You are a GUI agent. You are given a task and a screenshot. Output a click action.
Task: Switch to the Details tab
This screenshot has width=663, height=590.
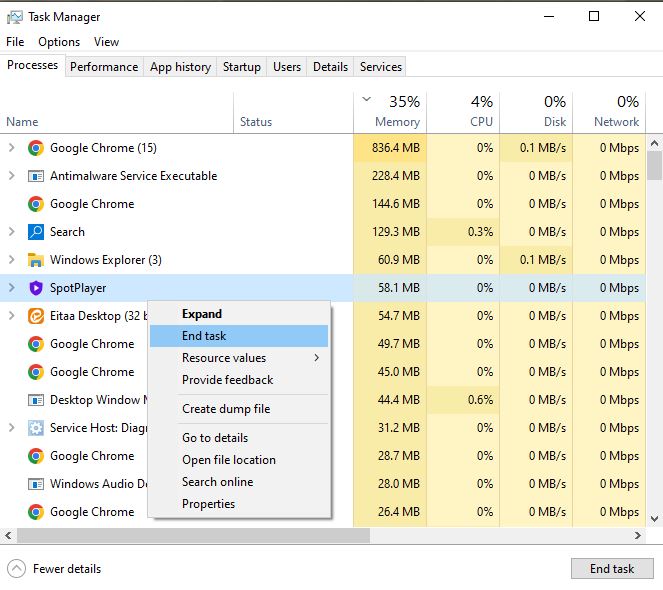point(330,67)
